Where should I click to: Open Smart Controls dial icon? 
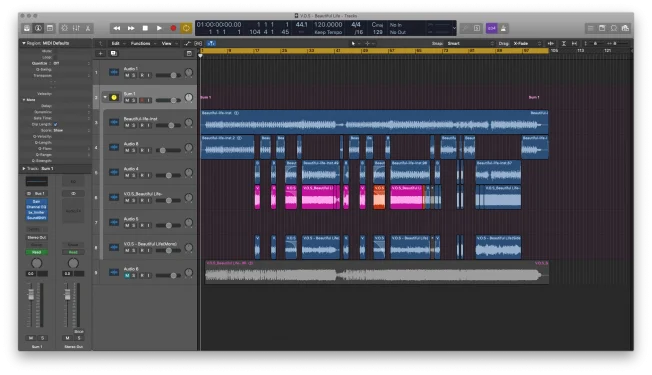(x=64, y=28)
